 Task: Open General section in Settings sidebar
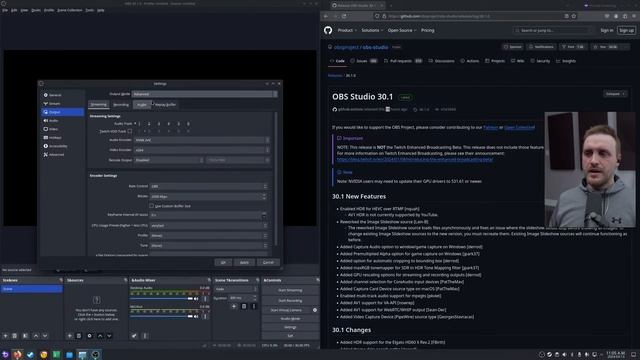click(62, 95)
